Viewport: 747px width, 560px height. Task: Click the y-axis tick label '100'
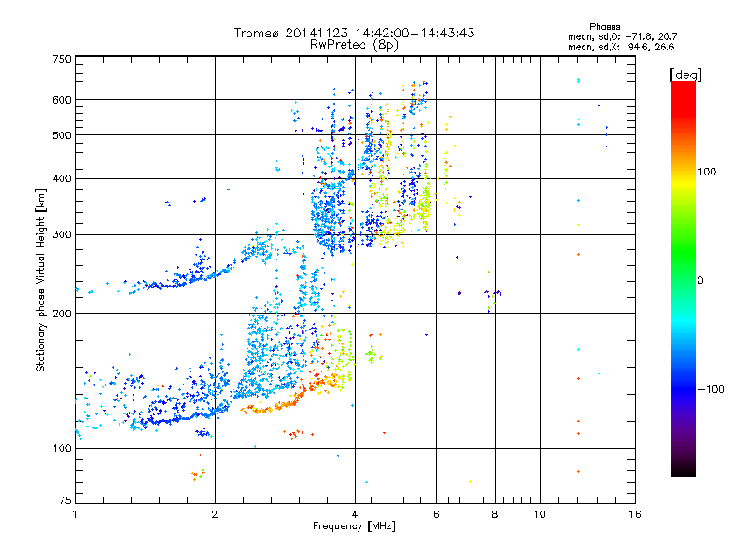point(62,449)
